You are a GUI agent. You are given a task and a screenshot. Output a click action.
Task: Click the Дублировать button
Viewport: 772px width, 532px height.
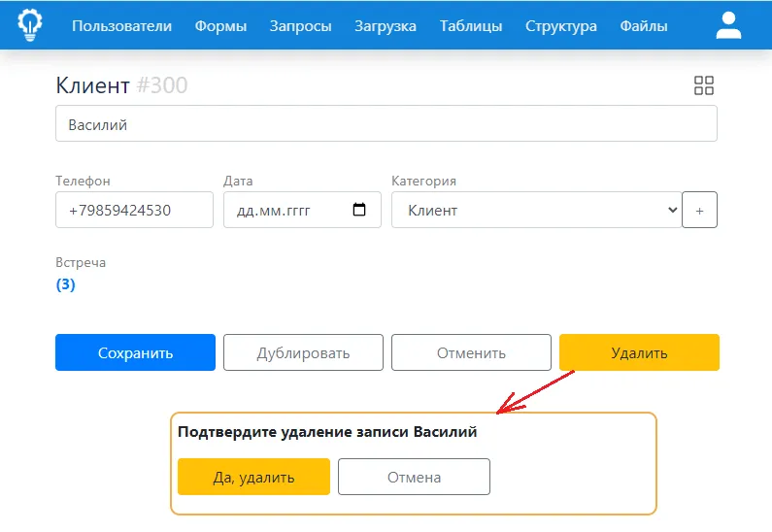[x=303, y=352]
